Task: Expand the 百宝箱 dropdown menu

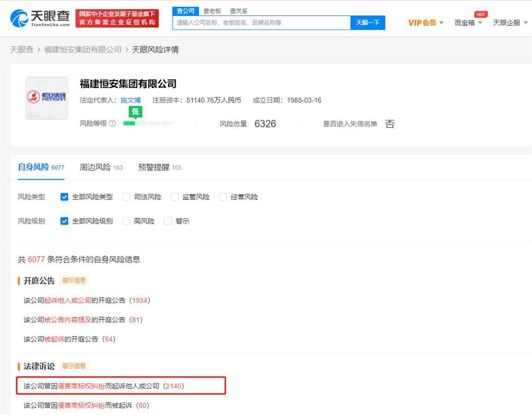Action: point(468,23)
